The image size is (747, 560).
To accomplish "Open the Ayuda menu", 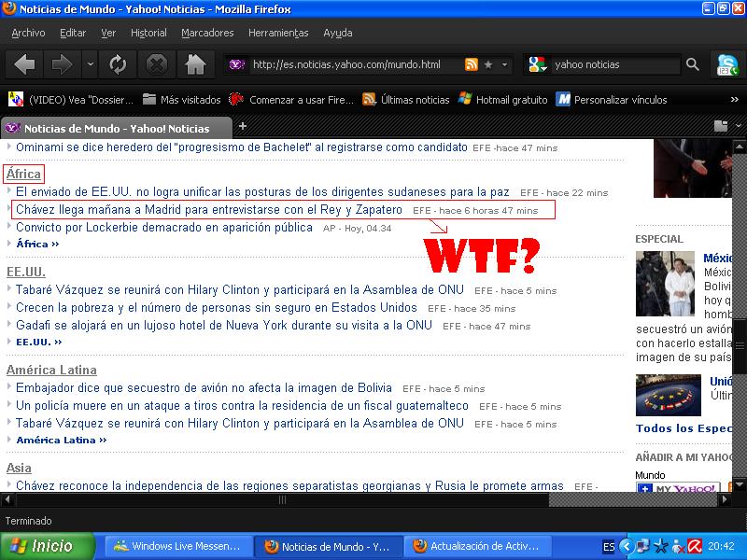I will pyautogui.click(x=338, y=33).
